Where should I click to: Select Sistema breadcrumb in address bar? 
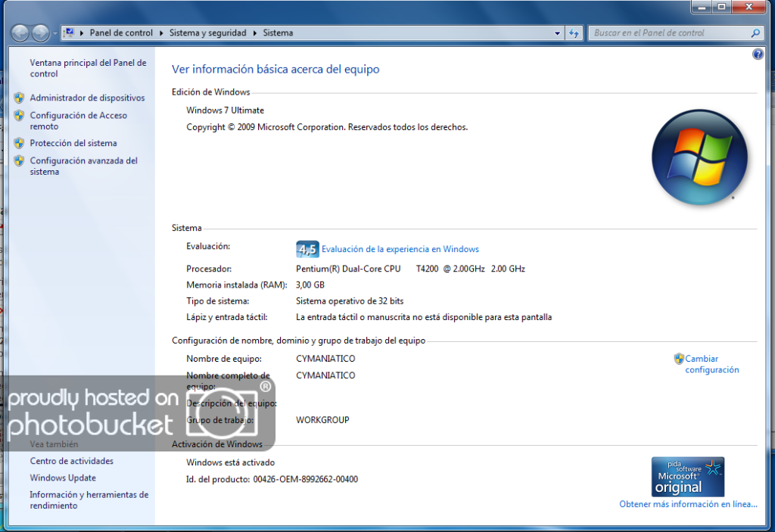pyautogui.click(x=278, y=33)
